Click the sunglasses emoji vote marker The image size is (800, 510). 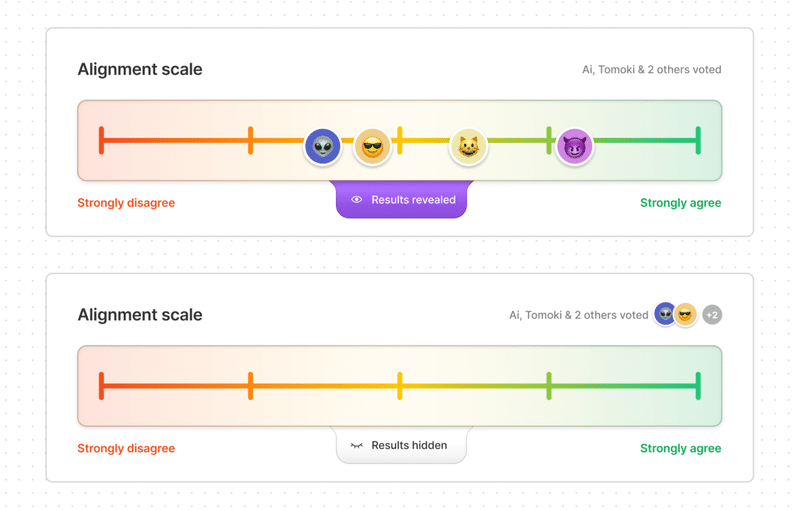pyautogui.click(x=372, y=147)
